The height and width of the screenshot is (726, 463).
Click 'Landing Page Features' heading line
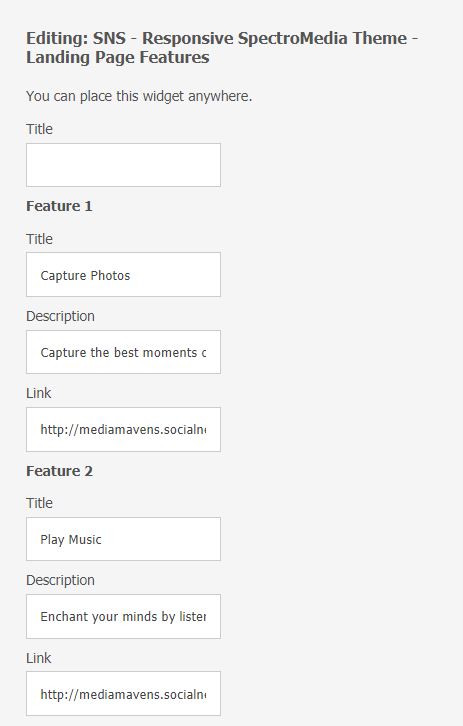pyautogui.click(x=118, y=57)
